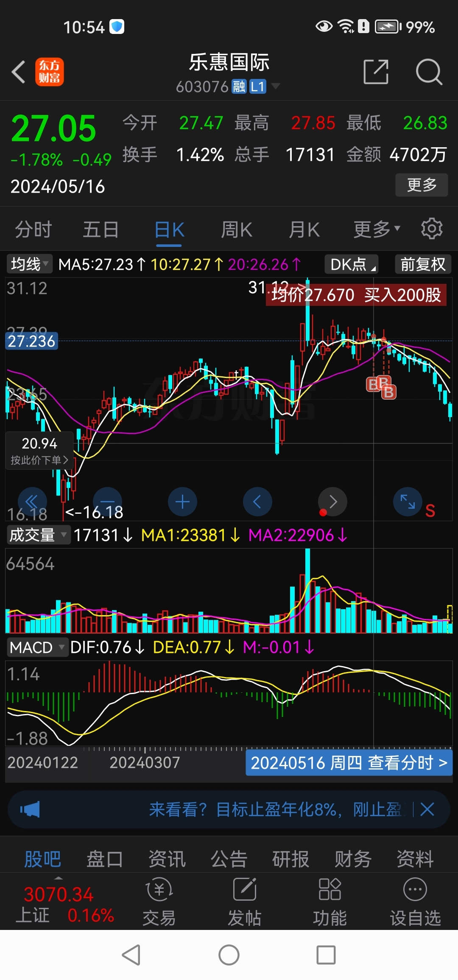Tap stock name 乐惠国际
The height and width of the screenshot is (980, 458).
(x=229, y=62)
